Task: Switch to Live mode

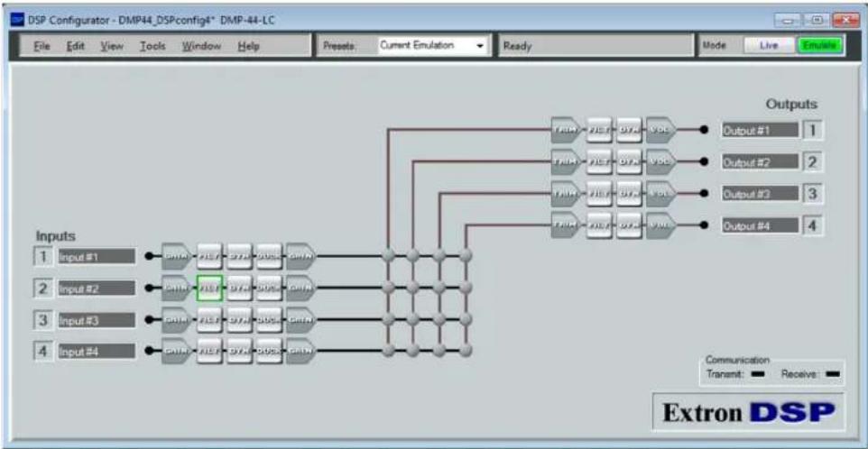Action: click(769, 46)
